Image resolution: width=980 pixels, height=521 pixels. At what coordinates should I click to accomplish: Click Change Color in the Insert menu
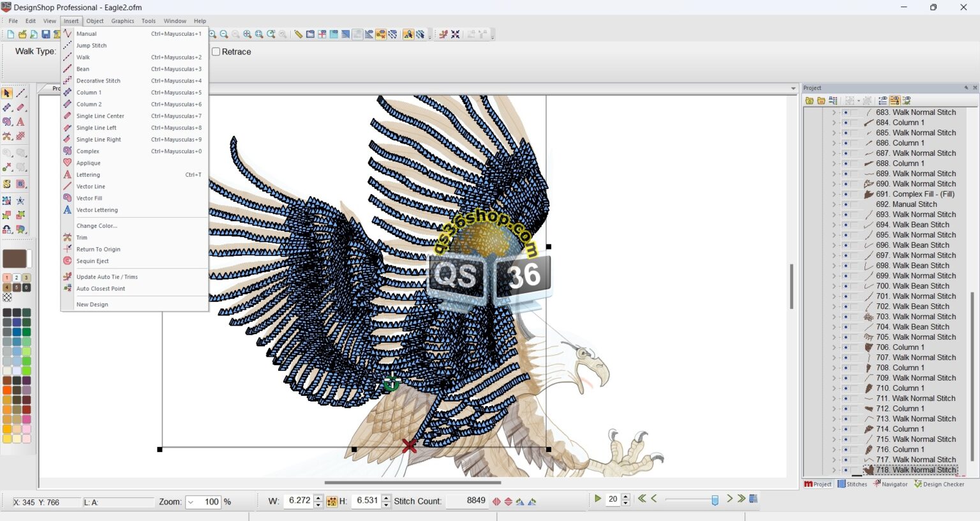coord(97,225)
